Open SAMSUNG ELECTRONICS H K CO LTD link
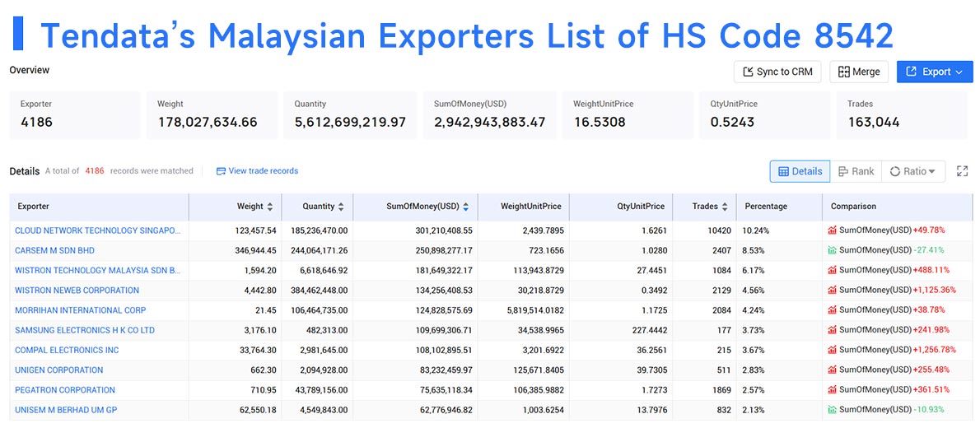The image size is (980, 428). pyautogui.click(x=85, y=330)
